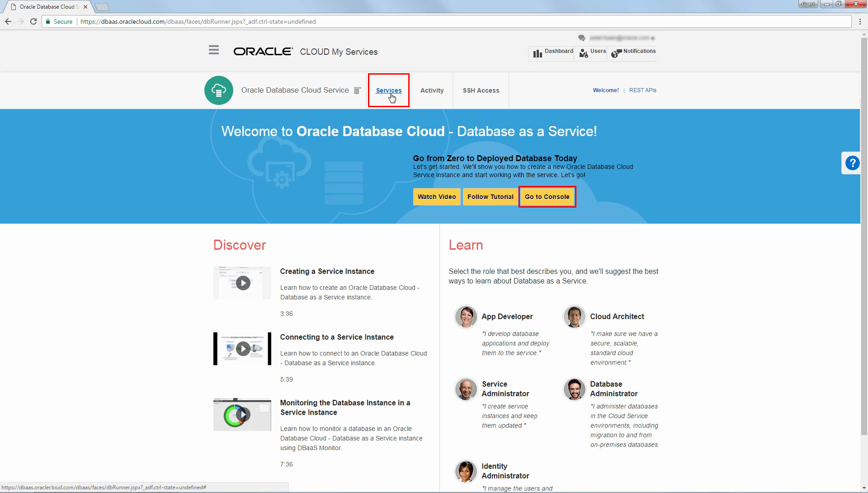
Task: Open the Chrome three-dot menu
Action: tap(860, 21)
